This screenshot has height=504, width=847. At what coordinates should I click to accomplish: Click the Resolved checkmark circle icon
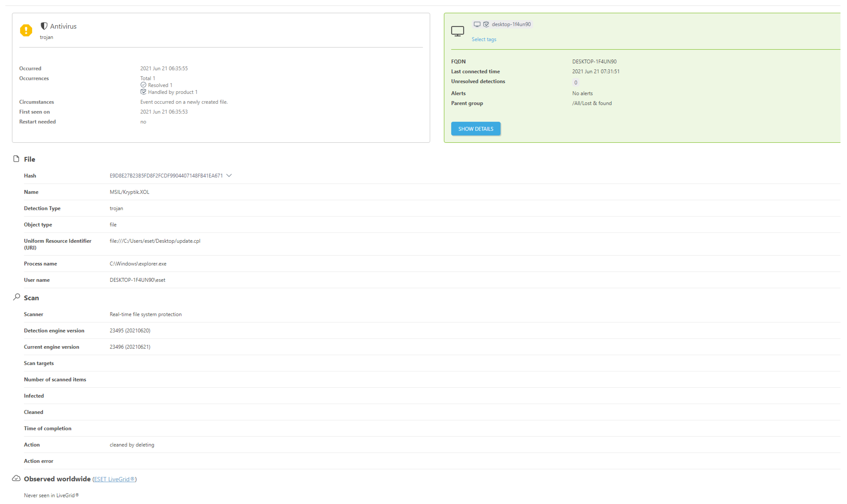click(143, 85)
